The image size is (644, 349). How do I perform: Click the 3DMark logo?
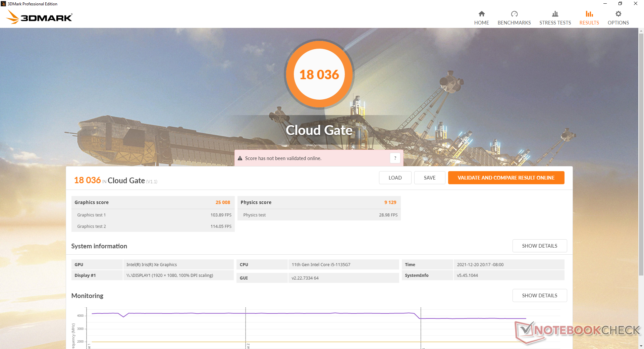(40, 17)
